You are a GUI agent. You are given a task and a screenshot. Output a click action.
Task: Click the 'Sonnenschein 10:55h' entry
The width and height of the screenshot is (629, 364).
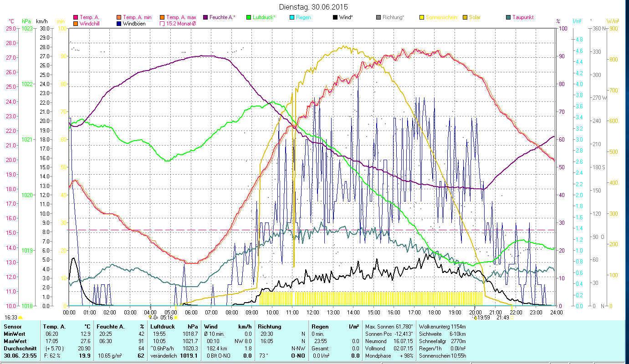click(442, 356)
